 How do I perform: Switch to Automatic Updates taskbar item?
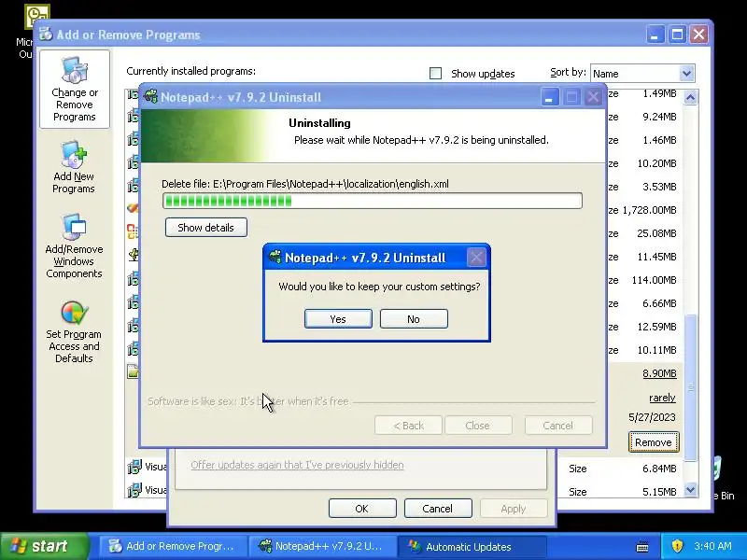click(472, 546)
